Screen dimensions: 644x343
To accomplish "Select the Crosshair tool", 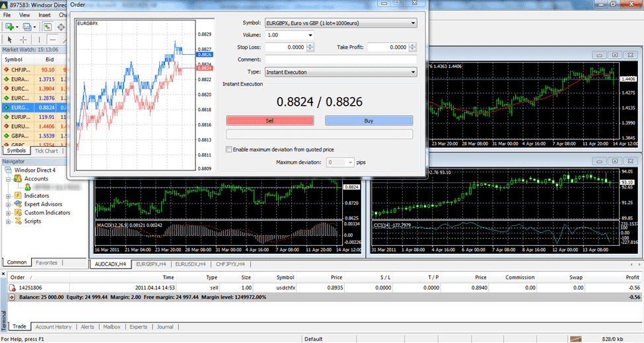I will pos(23,40).
